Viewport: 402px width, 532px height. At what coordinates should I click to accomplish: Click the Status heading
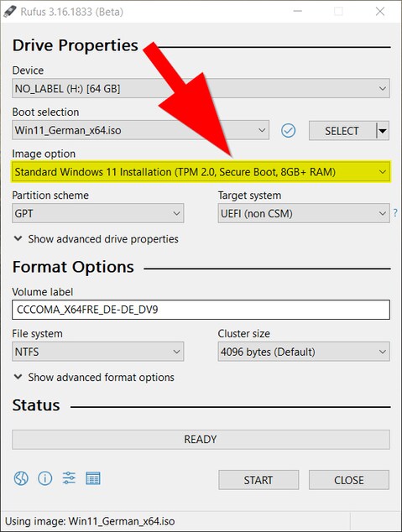click(x=36, y=405)
